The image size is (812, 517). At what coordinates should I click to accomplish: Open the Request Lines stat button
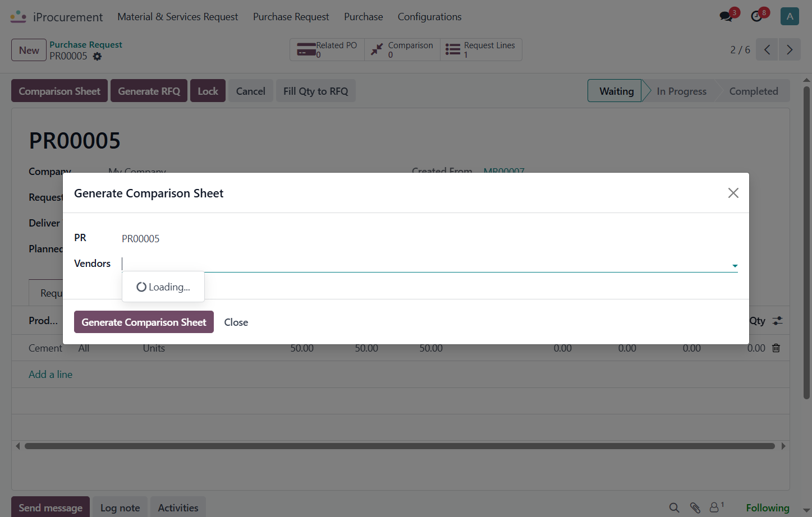481,49
